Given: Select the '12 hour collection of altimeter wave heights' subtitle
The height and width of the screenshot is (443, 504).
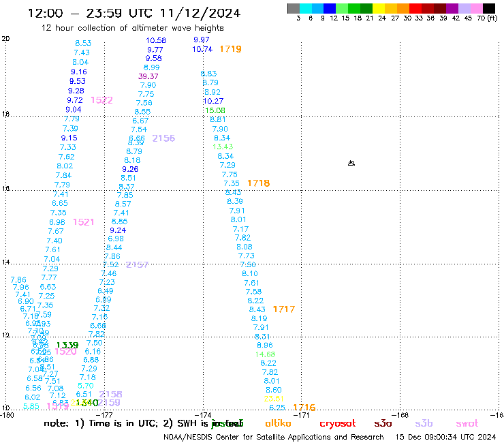Looking at the screenshot, I should pyautogui.click(x=132, y=28).
